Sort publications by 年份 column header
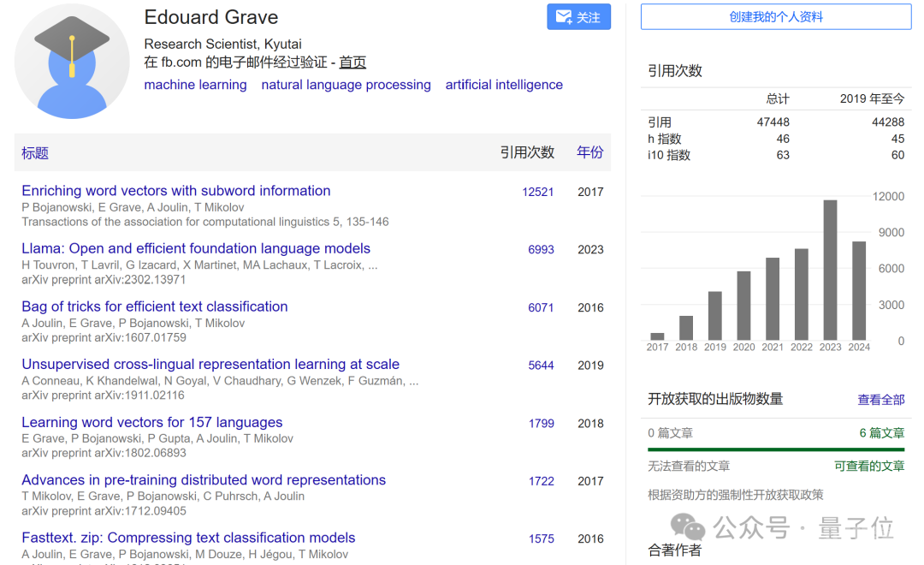The image size is (924, 565). [x=589, y=152]
